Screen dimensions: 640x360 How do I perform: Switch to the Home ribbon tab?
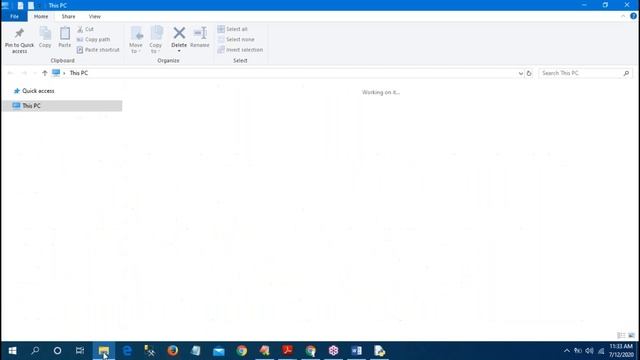point(41,16)
